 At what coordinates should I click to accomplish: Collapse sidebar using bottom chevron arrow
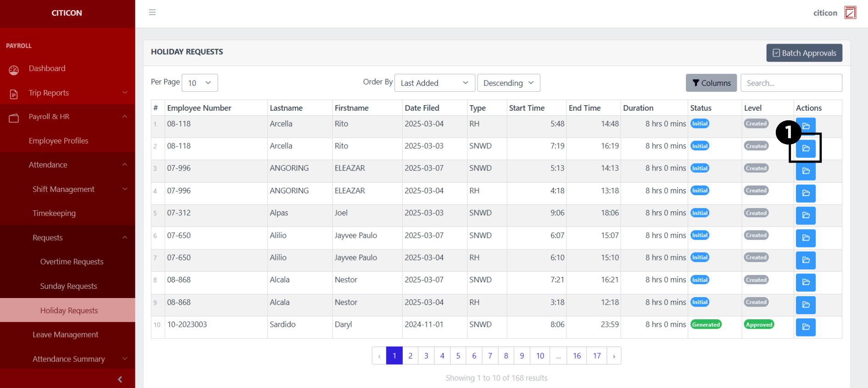(x=120, y=379)
